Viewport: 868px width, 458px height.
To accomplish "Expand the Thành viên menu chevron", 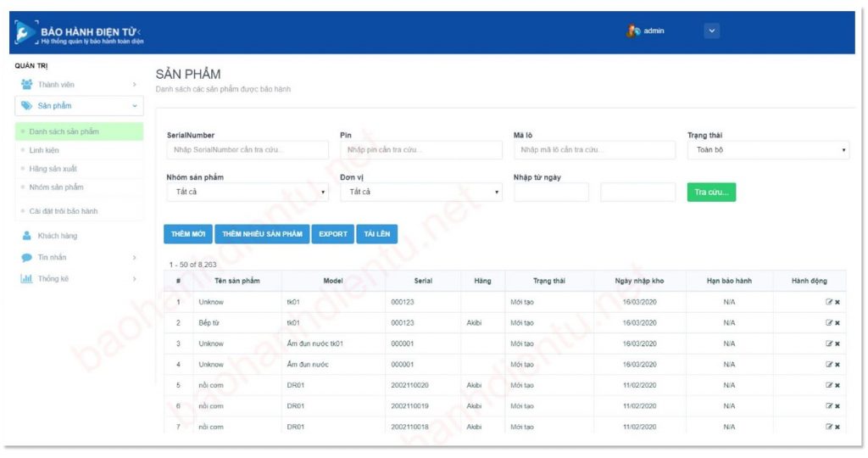I will (x=135, y=84).
